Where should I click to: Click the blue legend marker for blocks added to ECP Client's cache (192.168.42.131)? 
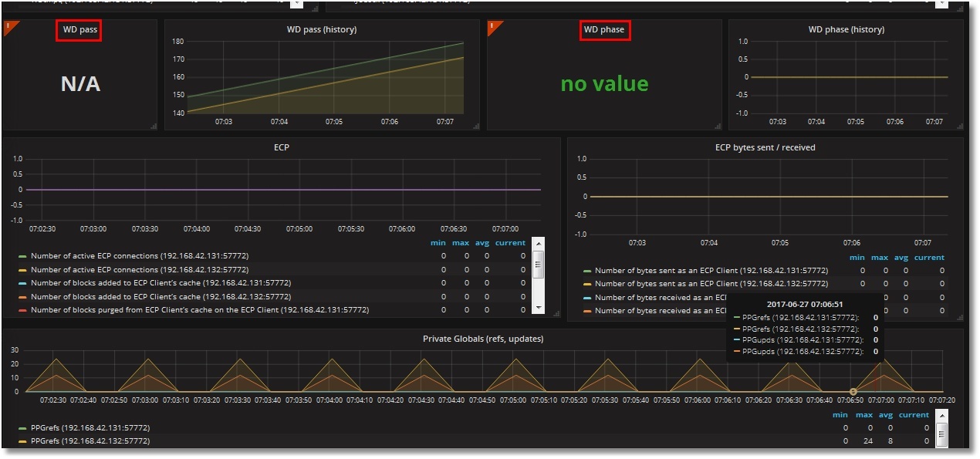coord(22,283)
